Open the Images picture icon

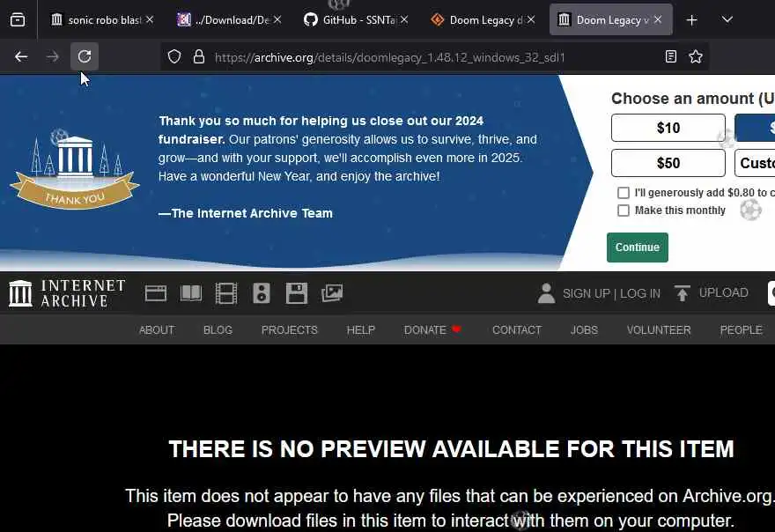(x=332, y=293)
